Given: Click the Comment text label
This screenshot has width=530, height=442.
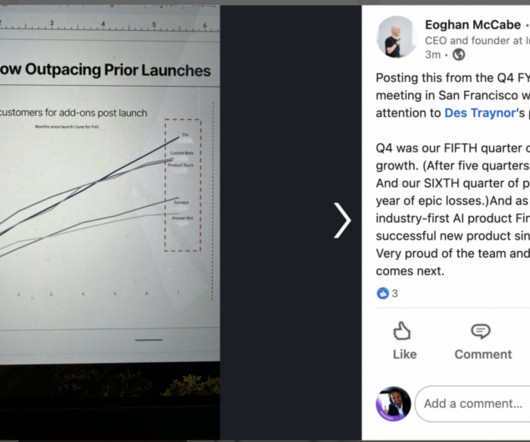Looking at the screenshot, I should pyautogui.click(x=483, y=354).
